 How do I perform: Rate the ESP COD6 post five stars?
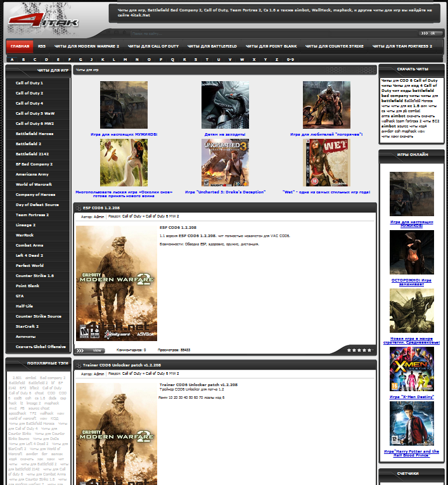click(x=369, y=350)
